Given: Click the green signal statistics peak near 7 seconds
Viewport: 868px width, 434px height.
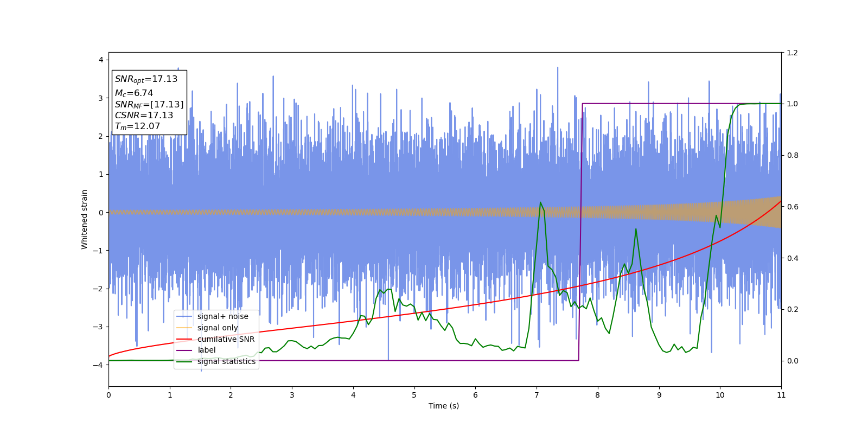Looking at the screenshot, I should (540, 202).
